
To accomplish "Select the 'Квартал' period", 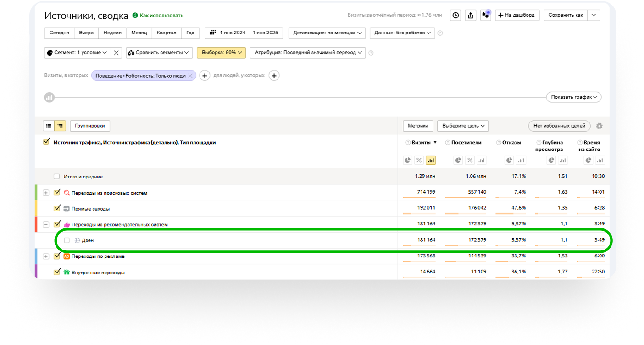I will coord(167,33).
